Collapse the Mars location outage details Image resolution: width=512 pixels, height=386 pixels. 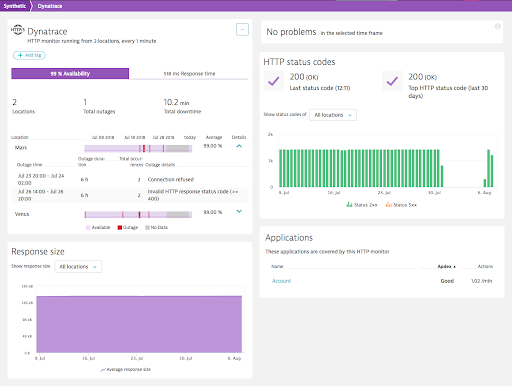(239, 146)
